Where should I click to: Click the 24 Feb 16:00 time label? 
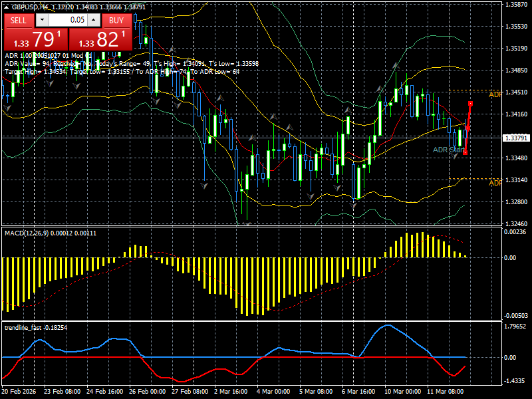point(105,391)
